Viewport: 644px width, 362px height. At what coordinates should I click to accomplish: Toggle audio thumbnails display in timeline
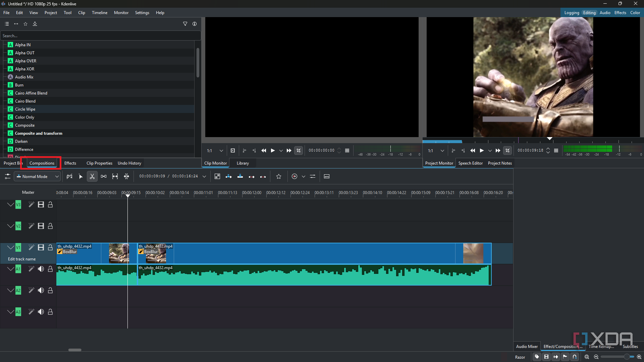[x=556, y=357]
